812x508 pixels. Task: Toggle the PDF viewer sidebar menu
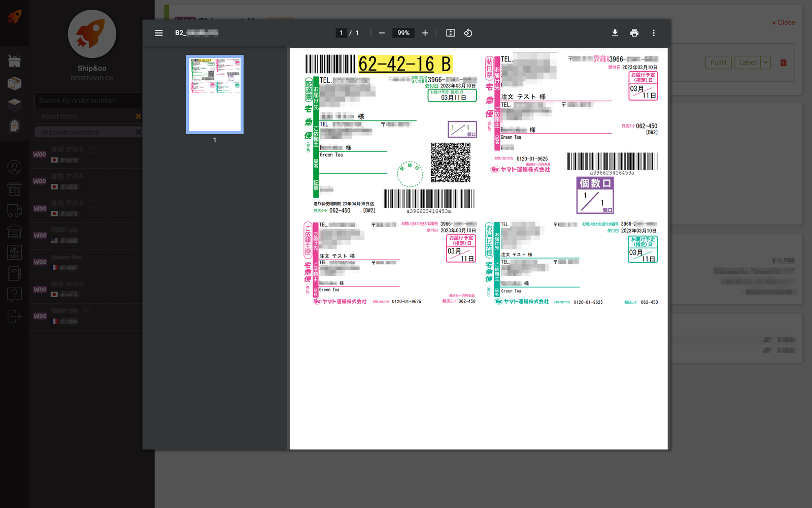pos(159,33)
